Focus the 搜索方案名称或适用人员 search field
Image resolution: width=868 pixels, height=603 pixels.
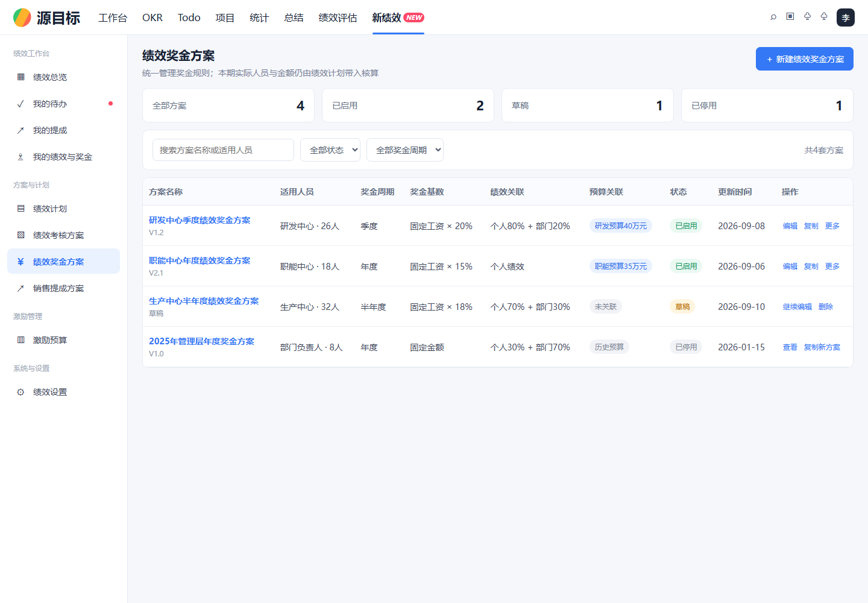pos(223,150)
